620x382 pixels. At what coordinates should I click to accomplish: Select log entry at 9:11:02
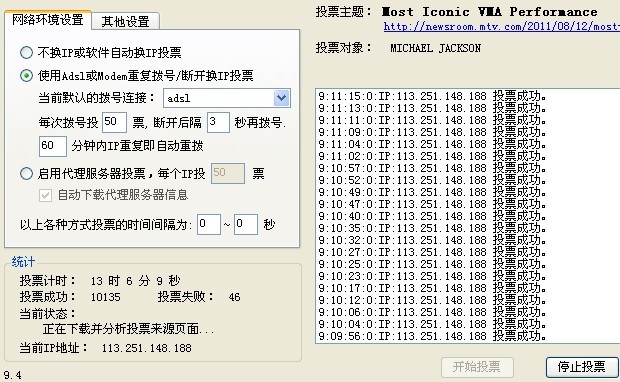point(432,156)
